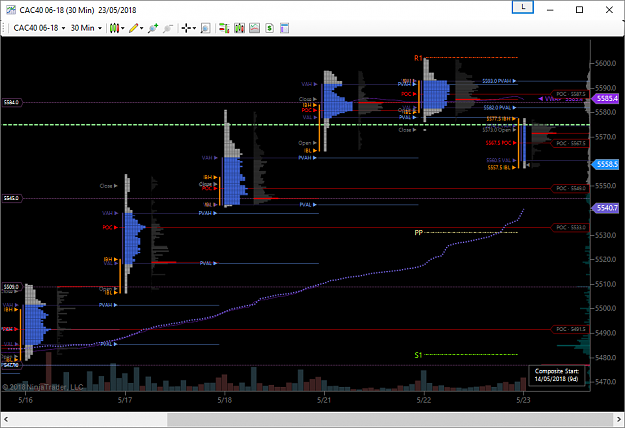Click the PP pivot label
The height and width of the screenshot is (428, 625).
[418, 232]
